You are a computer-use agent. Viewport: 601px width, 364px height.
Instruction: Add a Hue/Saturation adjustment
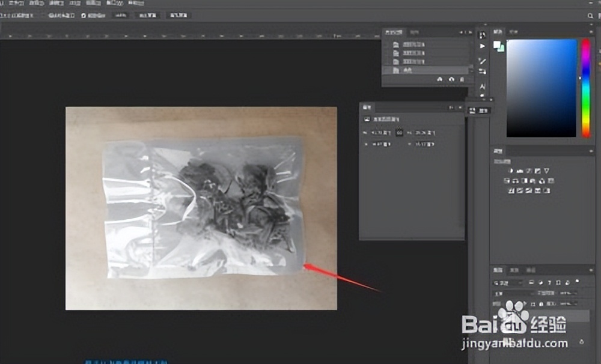507,181
